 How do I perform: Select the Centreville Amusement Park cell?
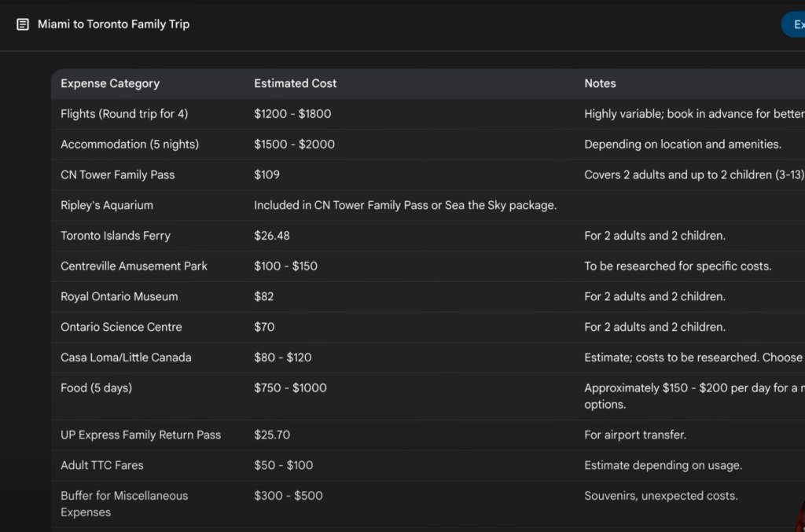pyautogui.click(x=134, y=266)
